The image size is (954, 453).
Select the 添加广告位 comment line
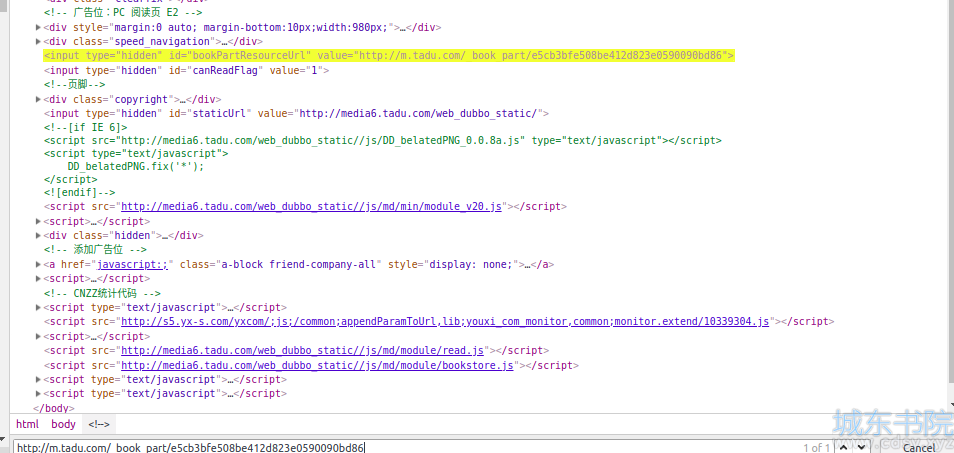click(x=95, y=250)
